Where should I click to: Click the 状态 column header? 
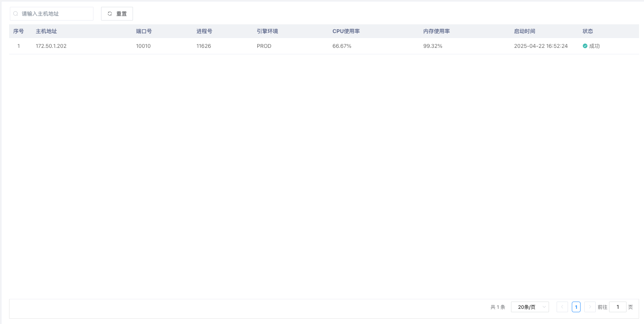[x=588, y=31]
